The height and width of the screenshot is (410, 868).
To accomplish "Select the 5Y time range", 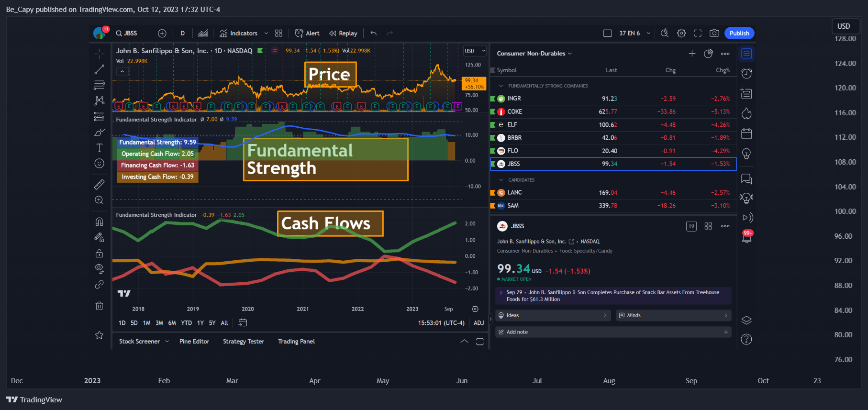I will [x=212, y=323].
